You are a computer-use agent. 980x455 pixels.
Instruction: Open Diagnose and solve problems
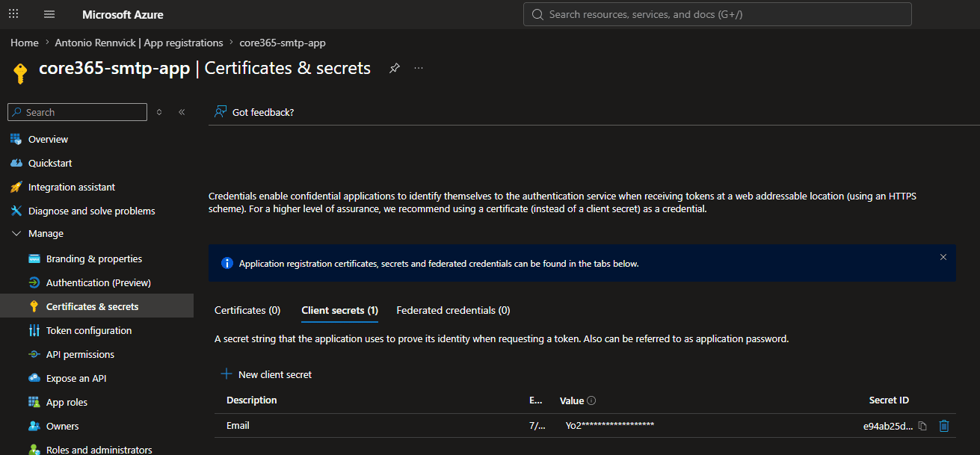(92, 211)
